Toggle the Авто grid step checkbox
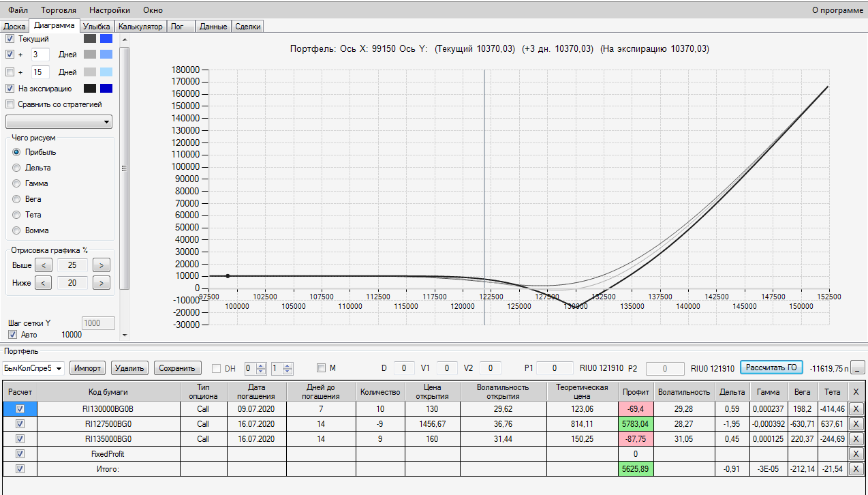Image resolution: width=868 pixels, height=495 pixels. pyautogui.click(x=12, y=335)
